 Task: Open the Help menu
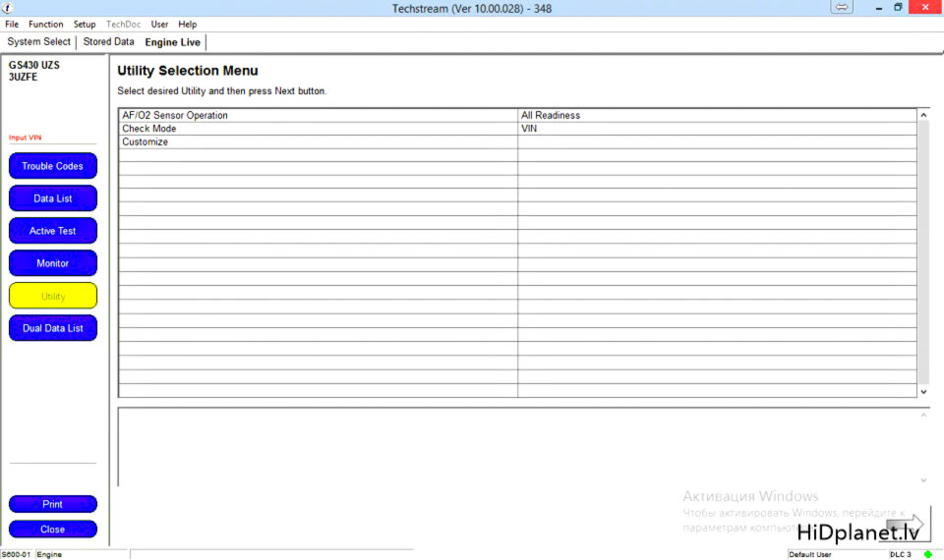[x=187, y=25]
